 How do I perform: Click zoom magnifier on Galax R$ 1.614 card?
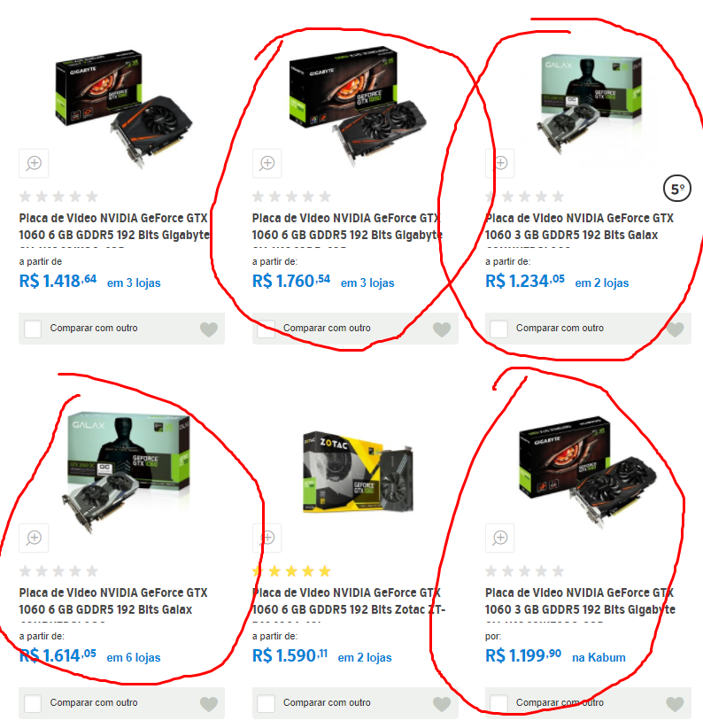[x=34, y=538]
